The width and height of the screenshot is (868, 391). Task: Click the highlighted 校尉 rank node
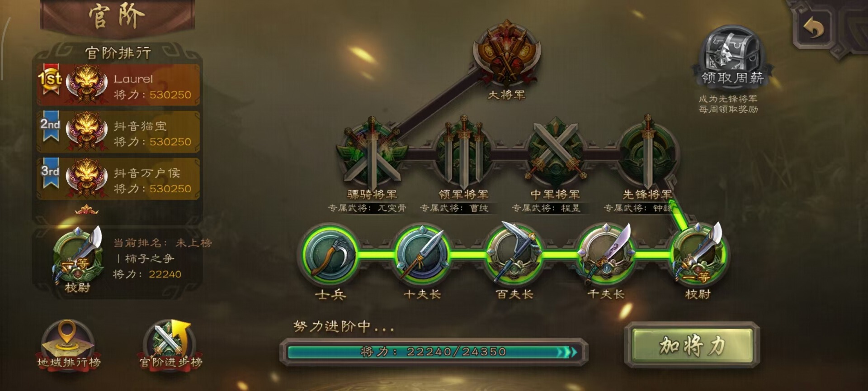click(x=698, y=253)
